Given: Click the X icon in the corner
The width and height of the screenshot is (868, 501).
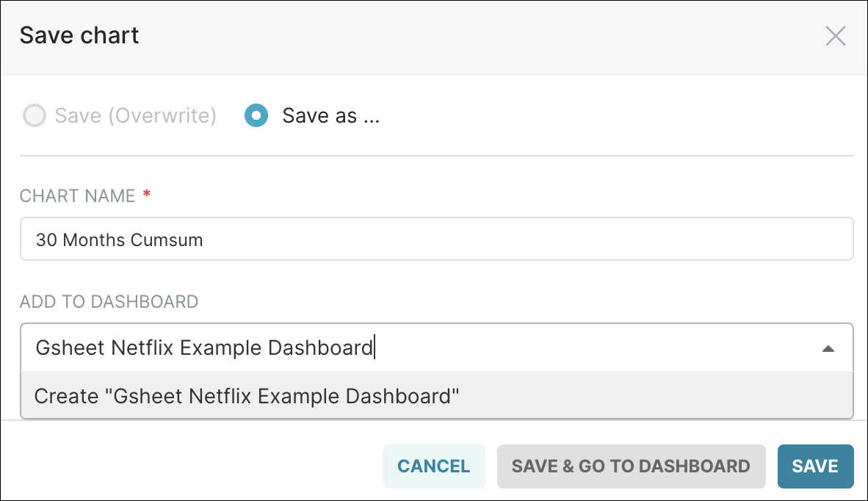Looking at the screenshot, I should pyautogui.click(x=836, y=35).
